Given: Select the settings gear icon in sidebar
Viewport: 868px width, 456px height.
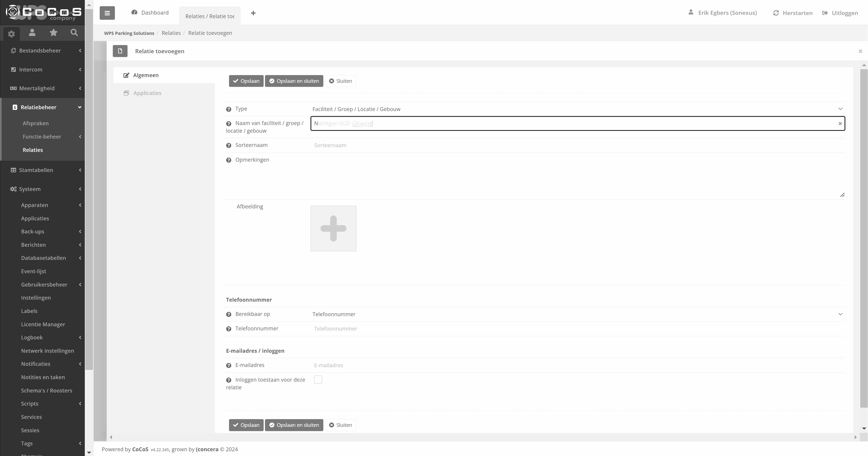Looking at the screenshot, I should (11, 34).
